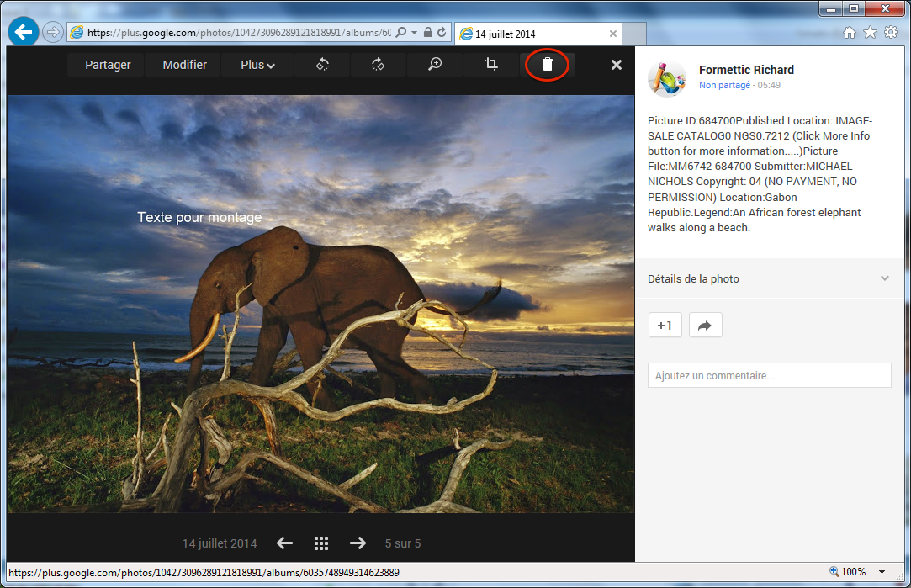
Task: Select the '14 juillet 2014' browser tab
Action: tap(538, 34)
